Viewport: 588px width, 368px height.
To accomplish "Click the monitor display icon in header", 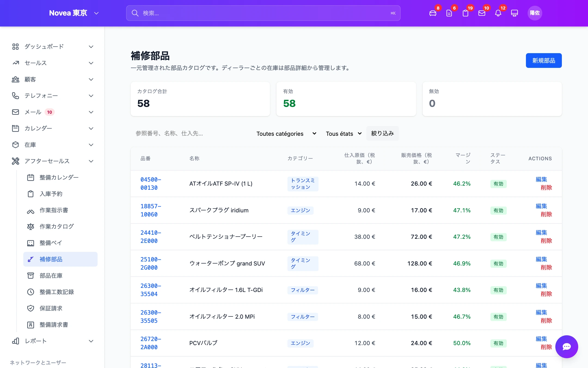I will click(x=514, y=13).
